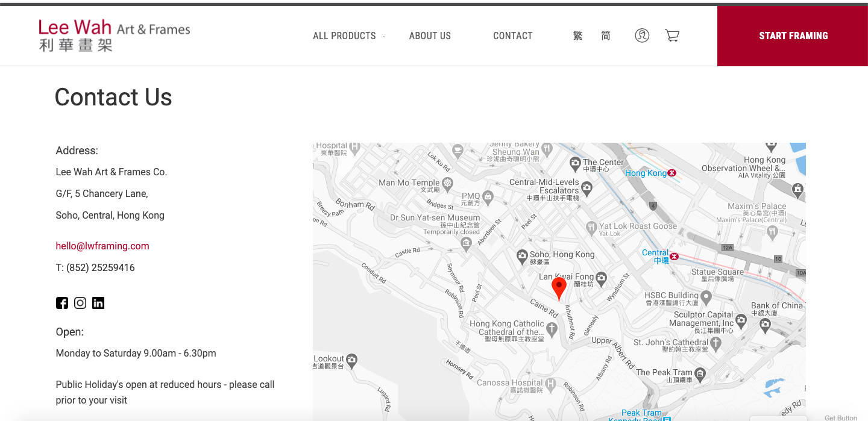Viewport: 868px width, 421px height.
Task: Switch language to Simplified Chinese 简
Action: [x=606, y=36]
